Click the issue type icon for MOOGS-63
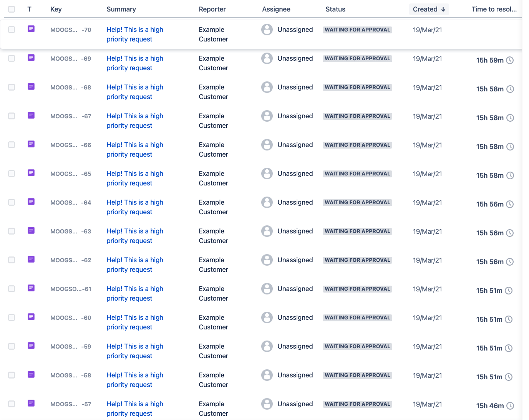The image size is (529, 420). (31, 230)
